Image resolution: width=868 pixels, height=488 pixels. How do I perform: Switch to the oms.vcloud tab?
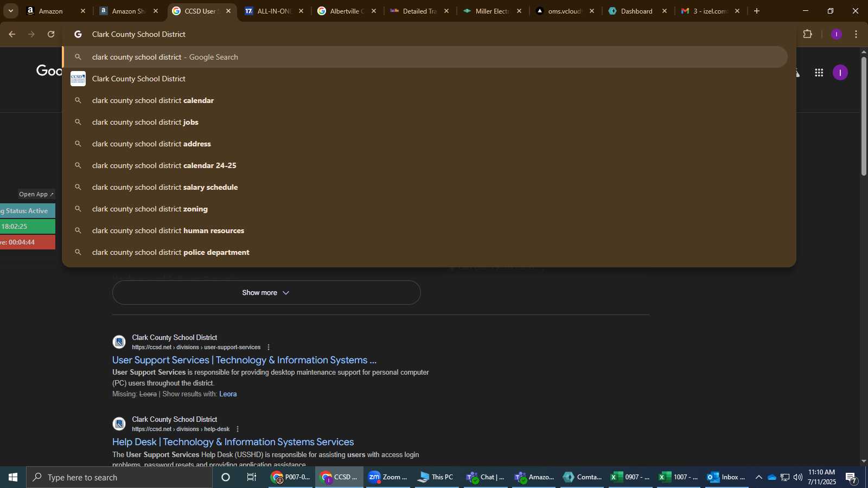(565, 11)
